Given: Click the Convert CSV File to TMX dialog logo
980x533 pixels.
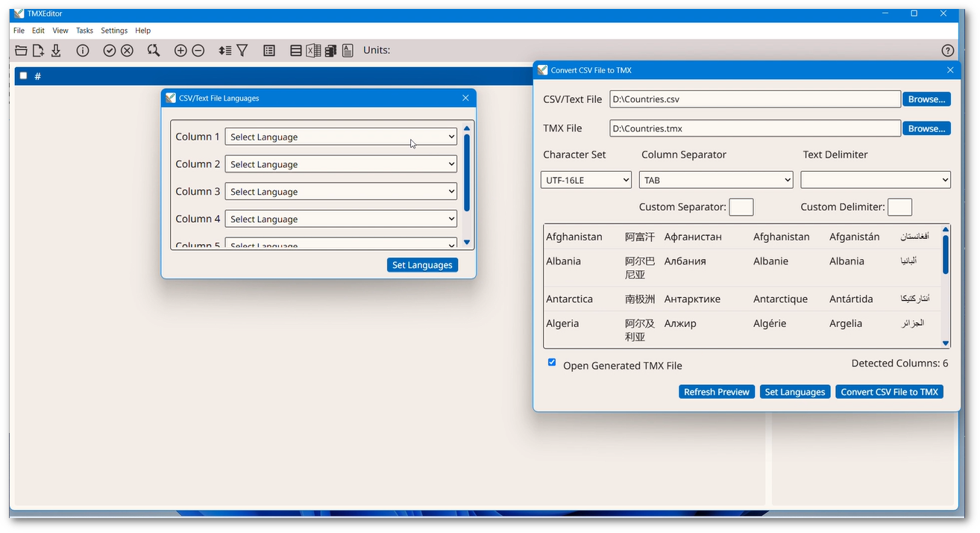Looking at the screenshot, I should tap(543, 70).
